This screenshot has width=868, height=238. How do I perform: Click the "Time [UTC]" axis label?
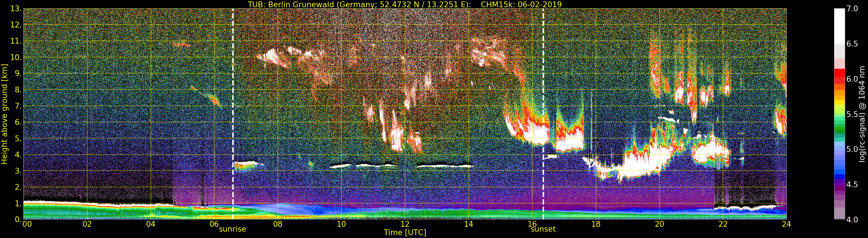coord(405,233)
